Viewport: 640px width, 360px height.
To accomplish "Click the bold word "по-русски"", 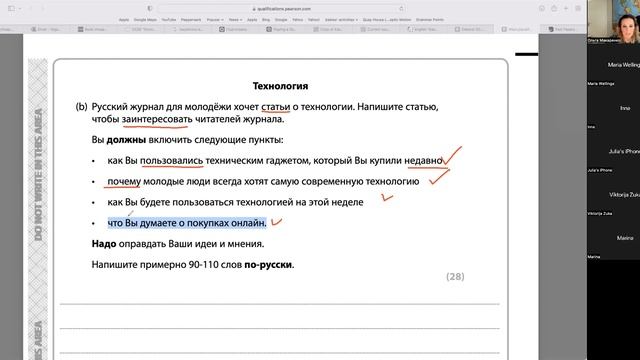I will (x=268, y=265).
